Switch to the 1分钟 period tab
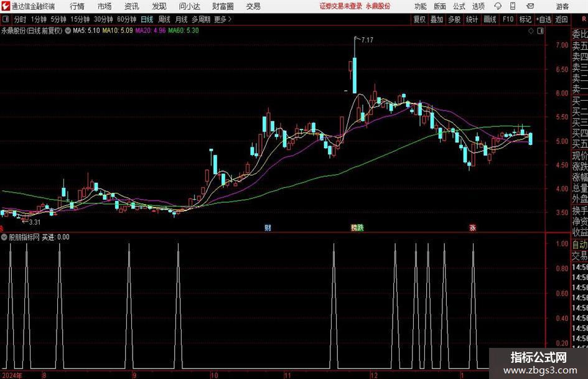The image size is (588, 379). coord(39,19)
